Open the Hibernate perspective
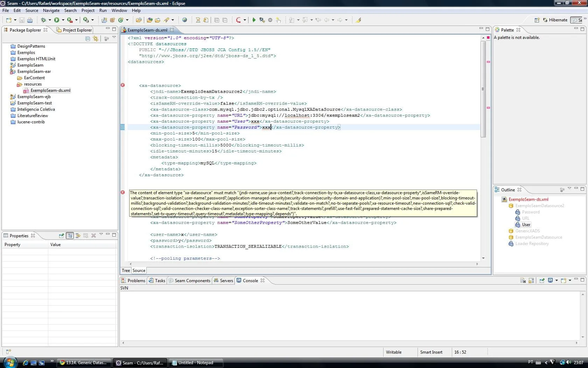This screenshot has width=588, height=368. tap(555, 20)
